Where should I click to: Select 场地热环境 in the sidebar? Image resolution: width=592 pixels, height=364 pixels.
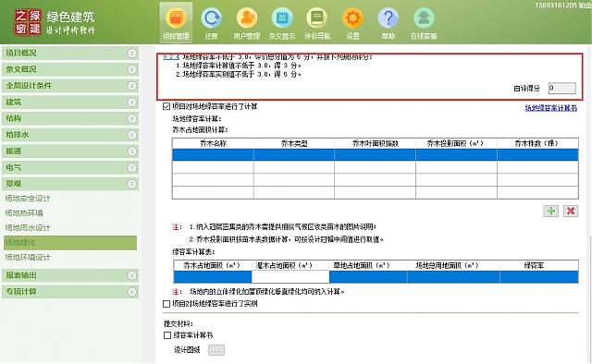(x=24, y=213)
